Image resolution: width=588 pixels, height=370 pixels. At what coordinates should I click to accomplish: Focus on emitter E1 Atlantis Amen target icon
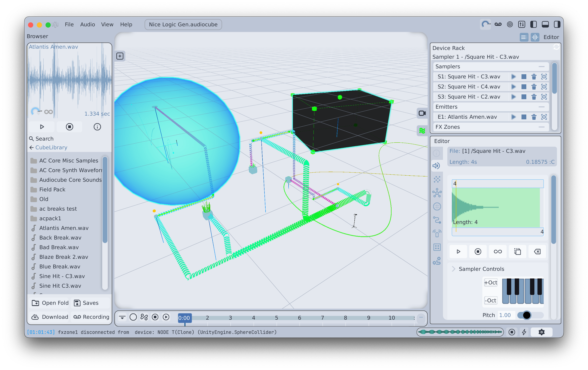tap(544, 117)
